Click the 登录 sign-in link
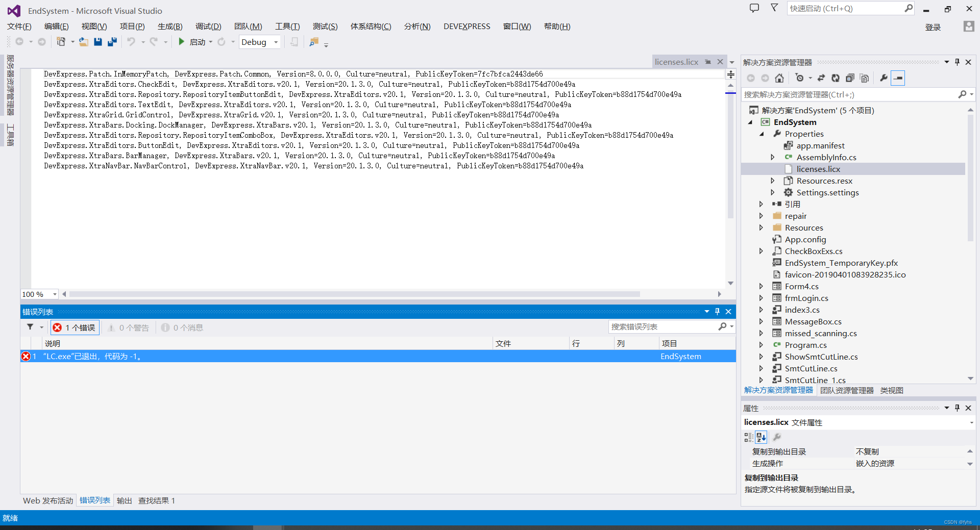 [x=933, y=27]
